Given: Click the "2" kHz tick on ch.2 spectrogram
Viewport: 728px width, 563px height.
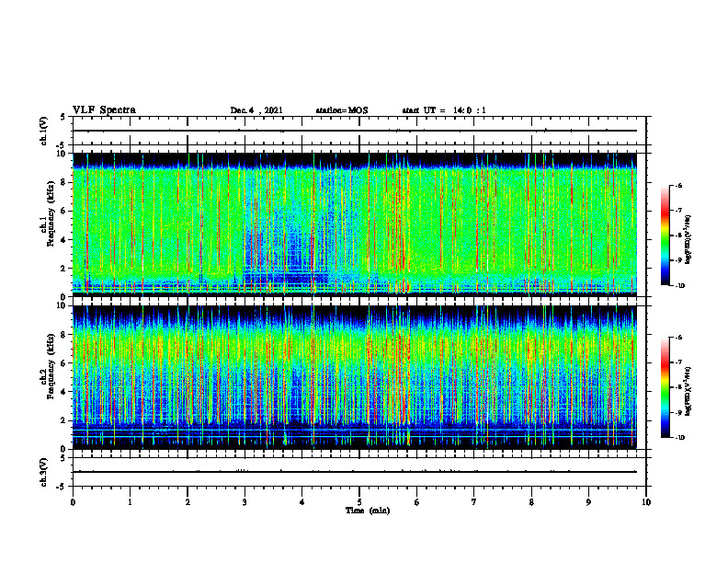Looking at the screenshot, I should point(64,420).
